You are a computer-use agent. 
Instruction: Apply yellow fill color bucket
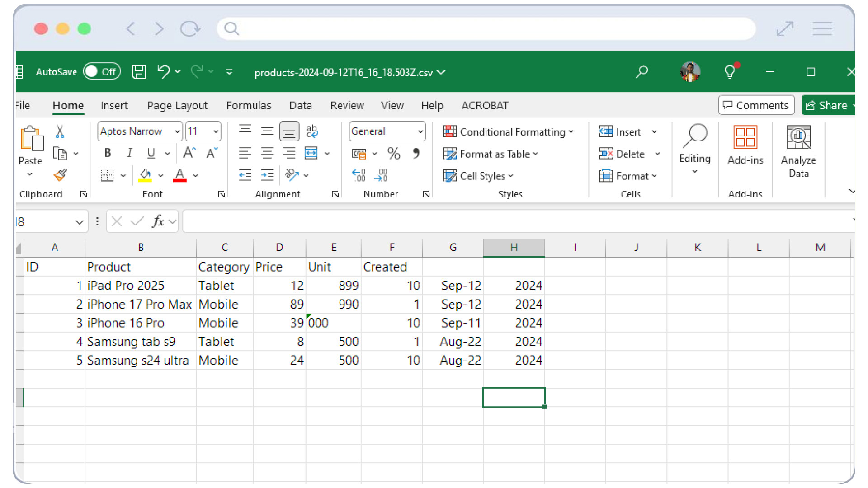pyautogui.click(x=145, y=175)
